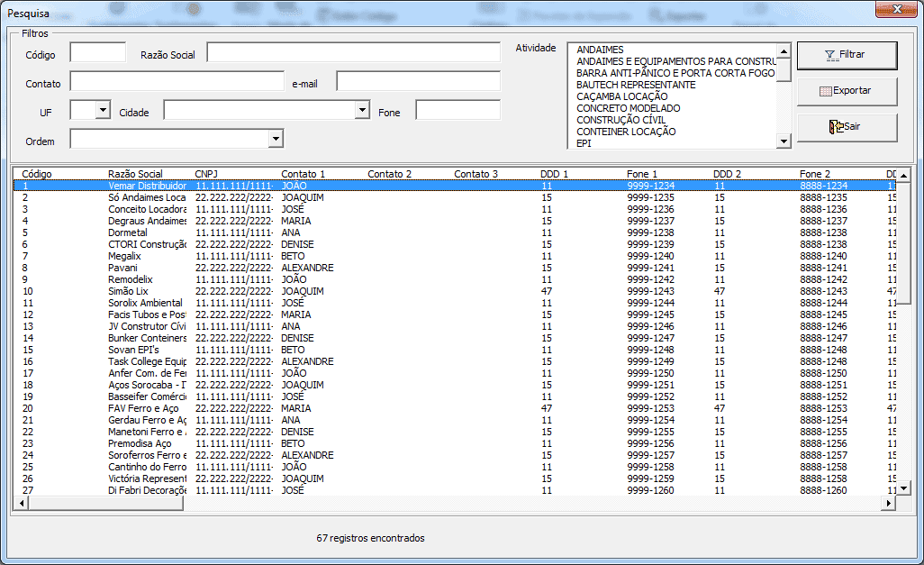Click the DDD 2 column header

tap(727, 174)
